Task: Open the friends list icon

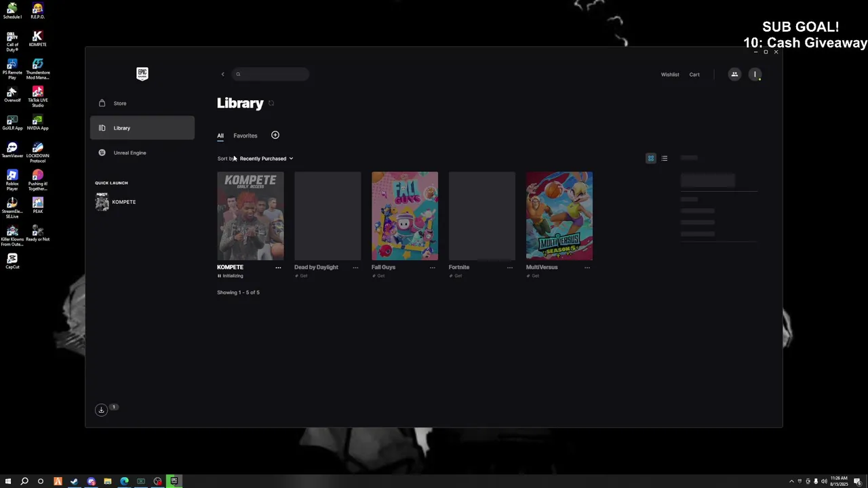Action: 734,75
